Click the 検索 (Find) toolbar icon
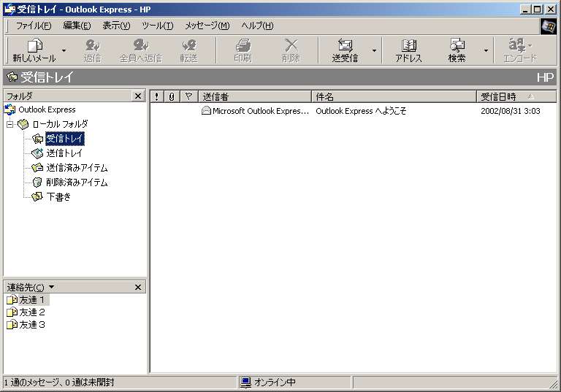The height and width of the screenshot is (392, 561). click(457, 50)
